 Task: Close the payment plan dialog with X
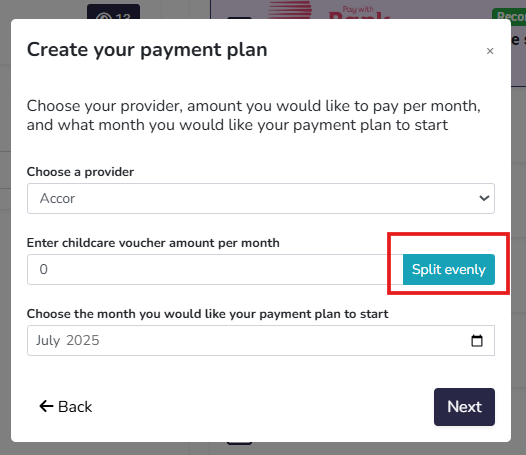pos(490,51)
